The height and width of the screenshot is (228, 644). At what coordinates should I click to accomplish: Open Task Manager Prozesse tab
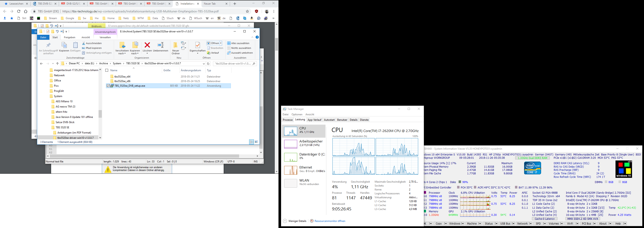pos(288,120)
